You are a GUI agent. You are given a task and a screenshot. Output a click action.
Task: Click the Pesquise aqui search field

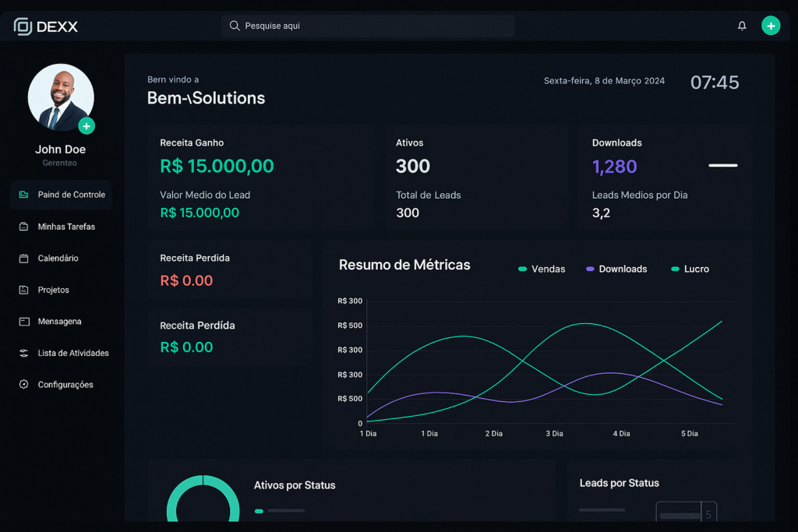pos(368,26)
